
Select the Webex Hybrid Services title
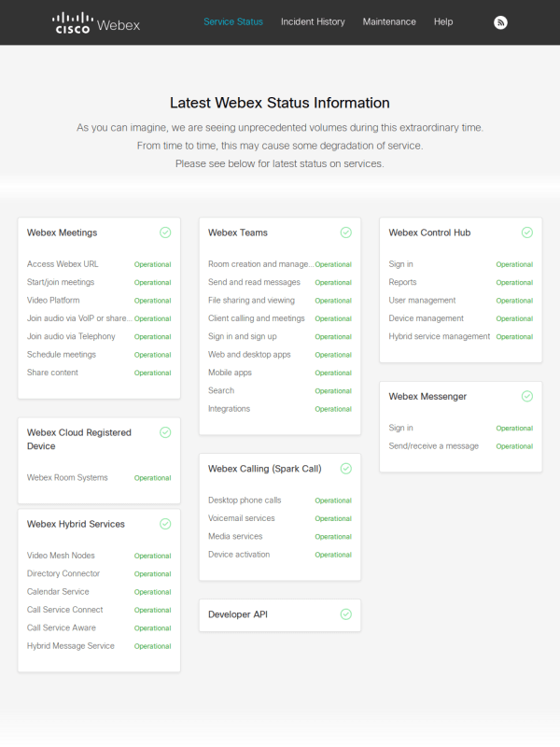point(76,524)
